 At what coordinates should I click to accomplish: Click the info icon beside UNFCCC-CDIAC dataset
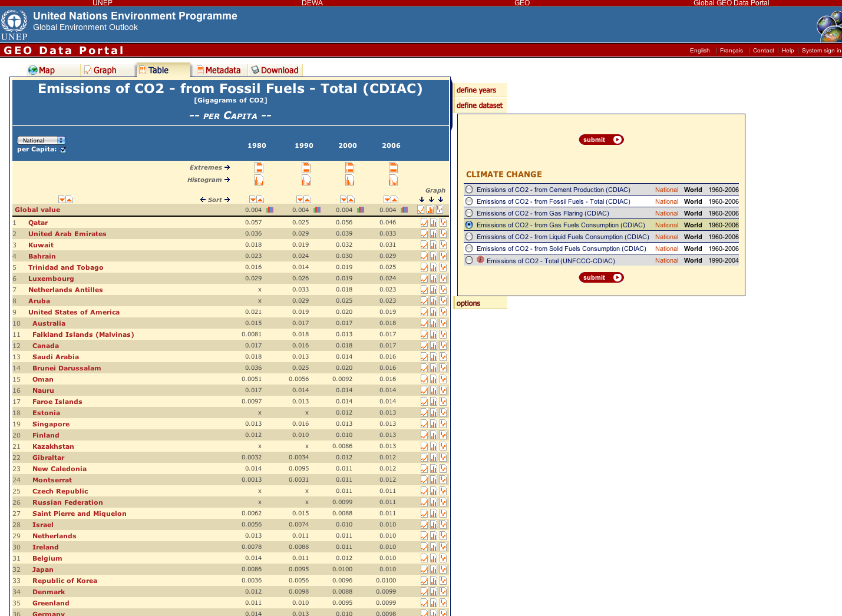tap(480, 260)
